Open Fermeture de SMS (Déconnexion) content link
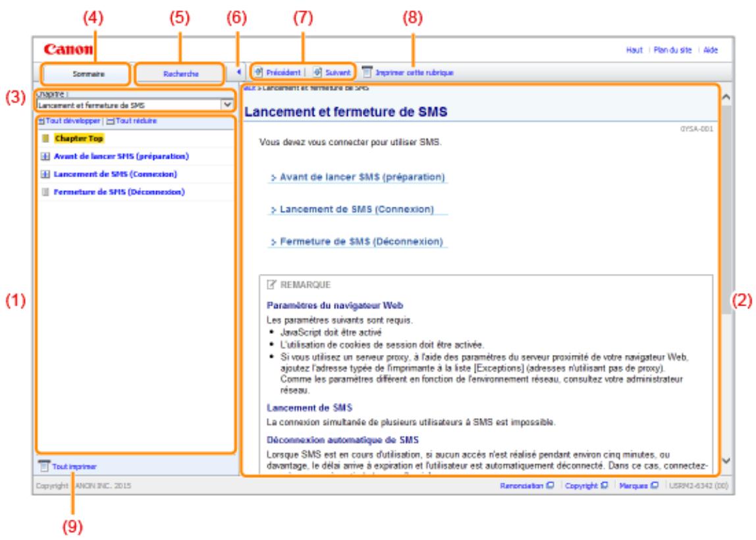Image resolution: width=756 pixels, height=540 pixels. click(361, 242)
